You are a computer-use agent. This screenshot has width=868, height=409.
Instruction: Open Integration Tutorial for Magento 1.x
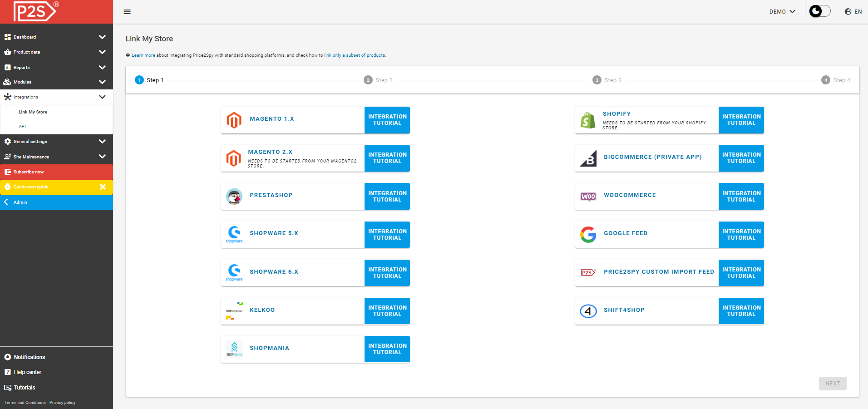(387, 120)
